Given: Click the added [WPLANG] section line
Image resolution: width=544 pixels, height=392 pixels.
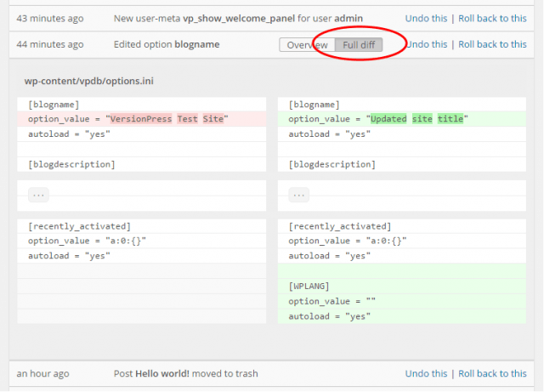Looking at the screenshot, I should point(402,286).
